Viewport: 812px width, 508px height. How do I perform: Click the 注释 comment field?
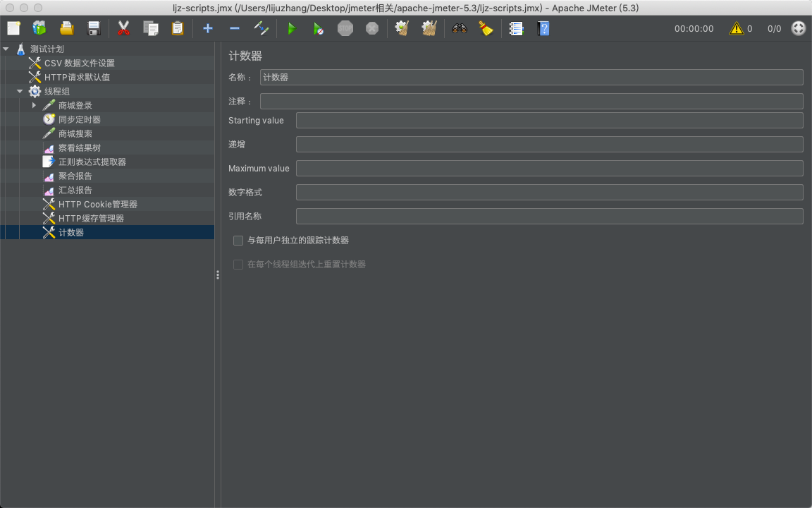tap(531, 101)
